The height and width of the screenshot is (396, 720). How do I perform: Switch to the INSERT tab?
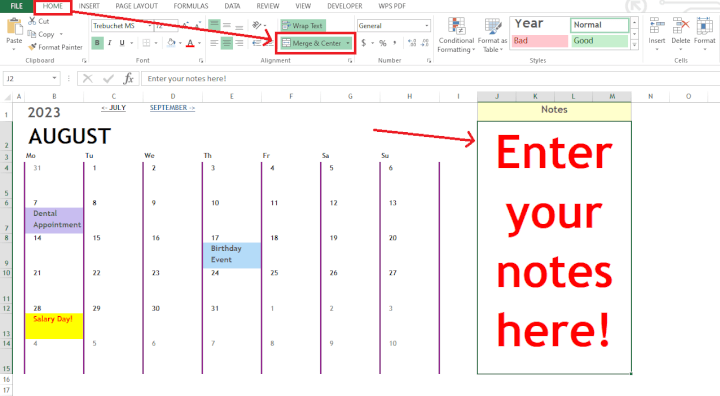[89, 6]
